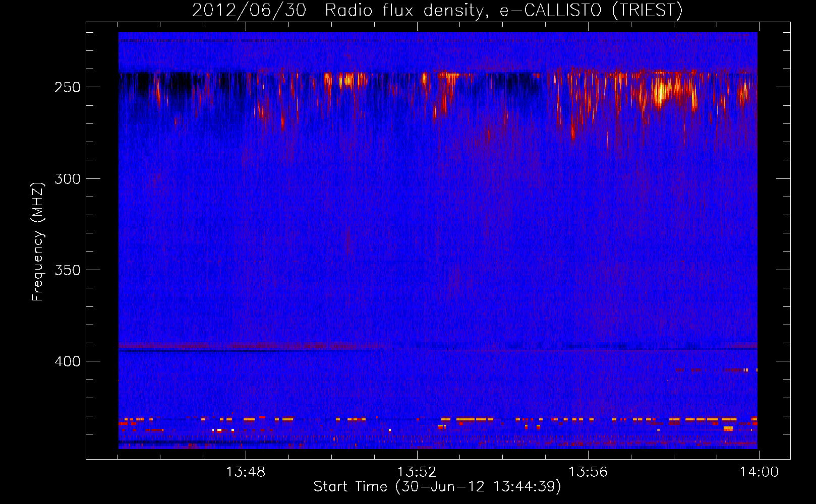
Task: Click the 300 frequency tick label
Action: [68, 179]
